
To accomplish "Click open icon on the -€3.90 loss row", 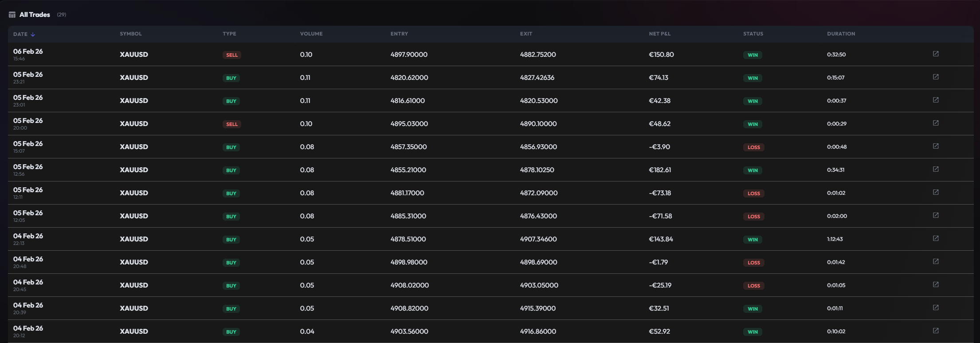I will pyautogui.click(x=936, y=146).
